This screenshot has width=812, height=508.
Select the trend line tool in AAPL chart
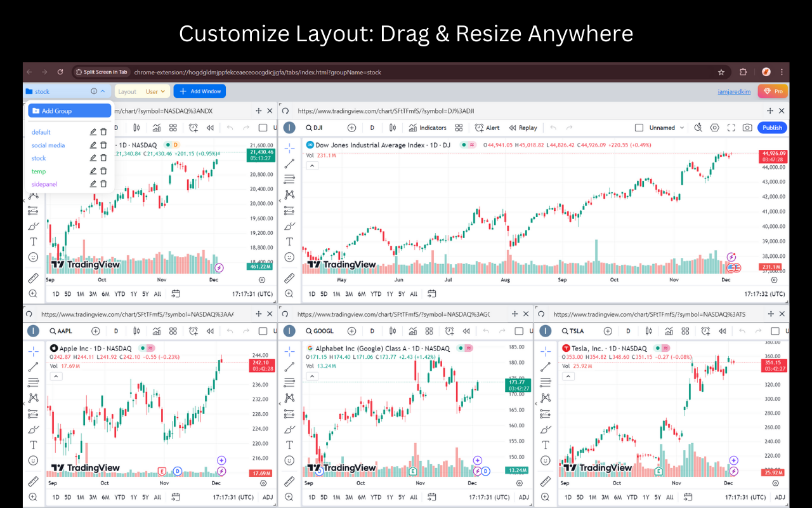[x=33, y=367]
